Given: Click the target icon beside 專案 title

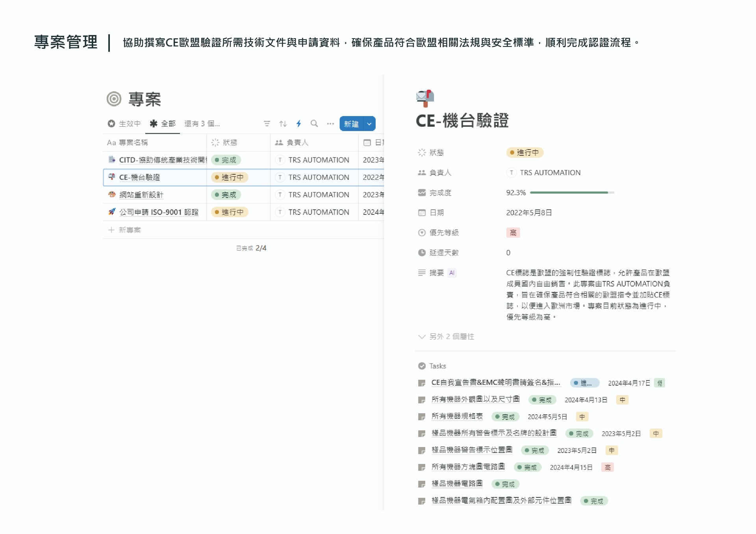Looking at the screenshot, I should click(x=114, y=99).
